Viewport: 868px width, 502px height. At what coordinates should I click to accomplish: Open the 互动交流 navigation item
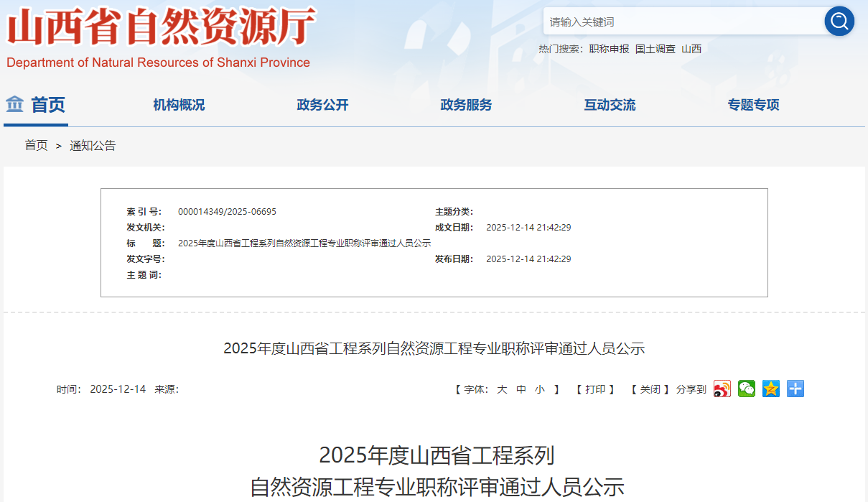(610, 105)
